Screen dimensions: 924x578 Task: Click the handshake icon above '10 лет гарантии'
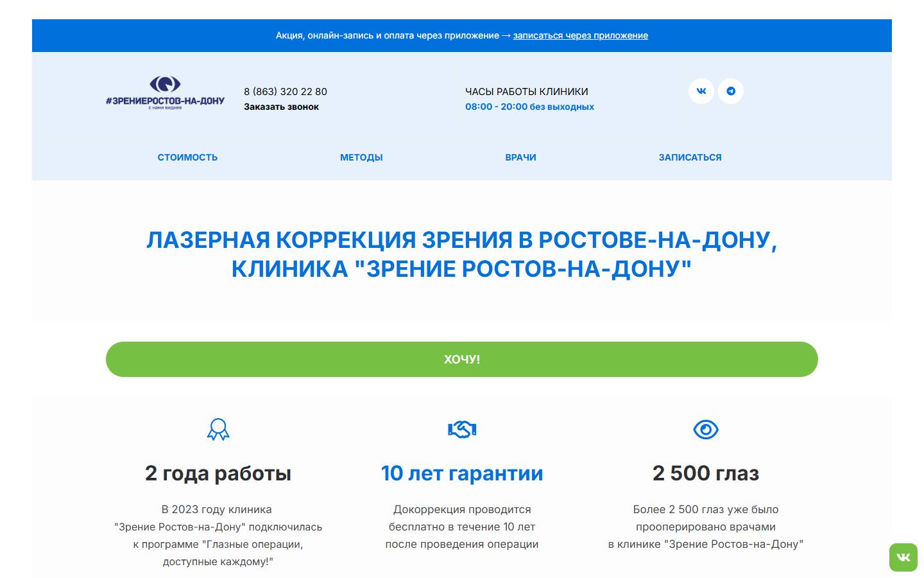[462, 429]
